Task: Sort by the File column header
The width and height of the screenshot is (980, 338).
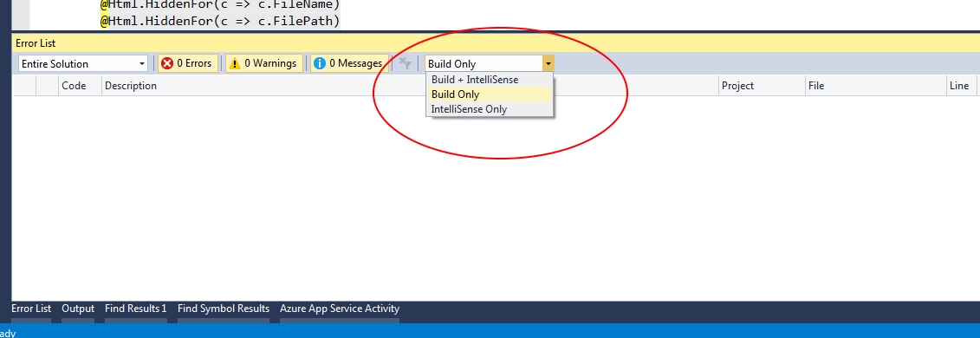Action: click(x=875, y=86)
